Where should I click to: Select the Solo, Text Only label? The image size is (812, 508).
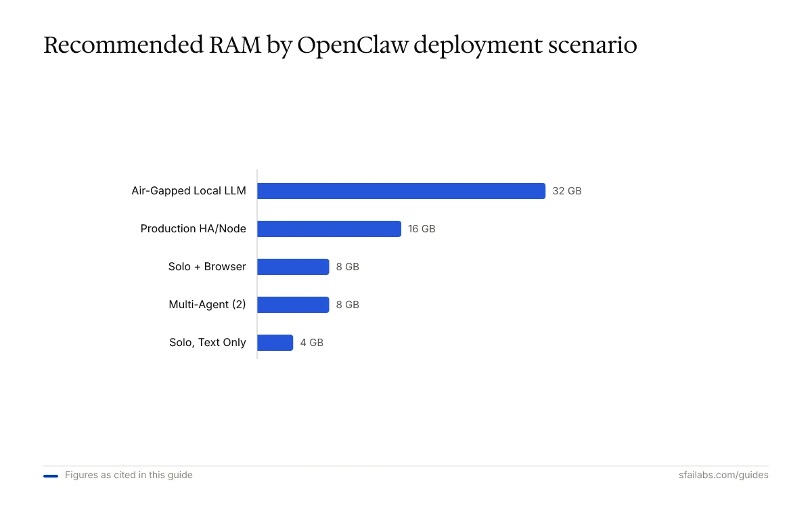208,343
